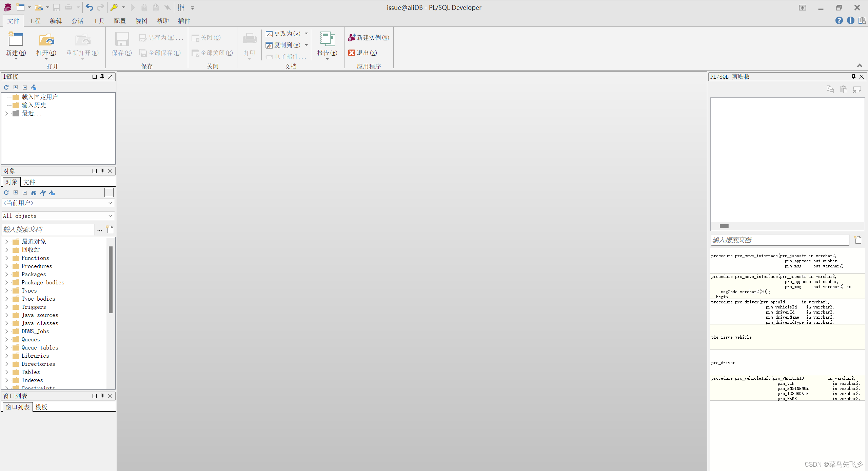
Task: Expand the Tables folder in tree
Action: [6, 372]
